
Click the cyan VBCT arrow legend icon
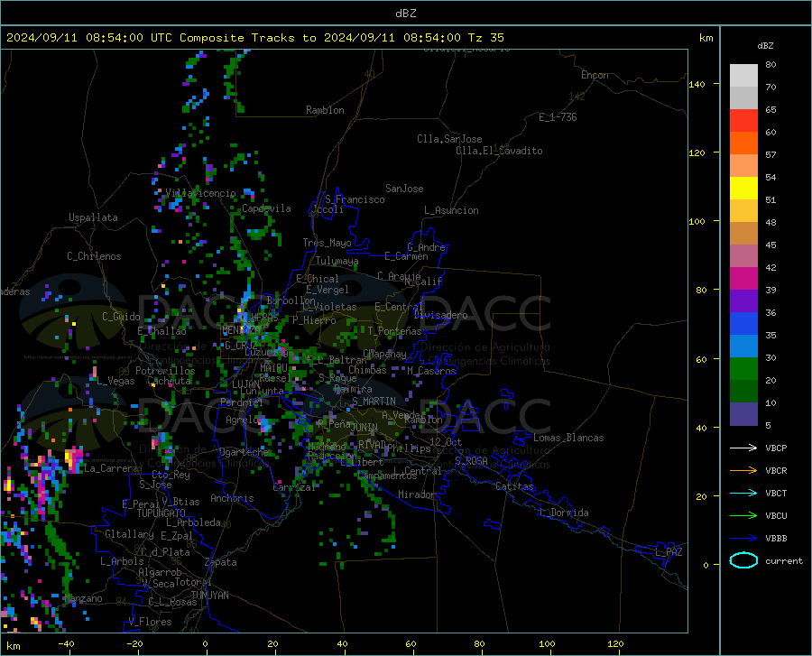743,493
